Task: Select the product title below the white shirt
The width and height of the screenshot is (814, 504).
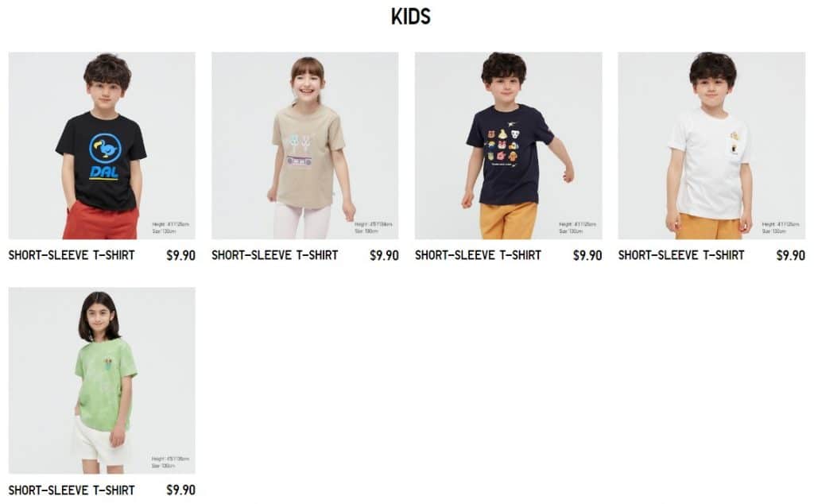Action: pos(681,255)
